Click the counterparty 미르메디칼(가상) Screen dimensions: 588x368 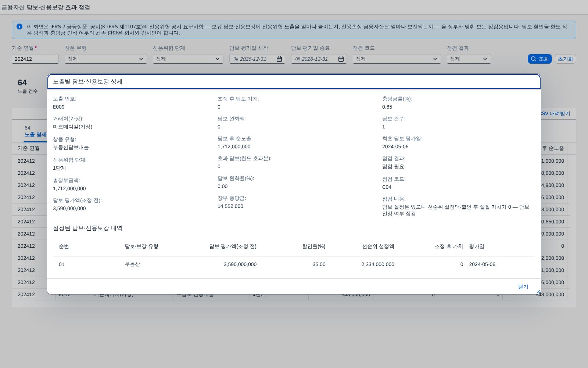pyautogui.click(x=73, y=127)
